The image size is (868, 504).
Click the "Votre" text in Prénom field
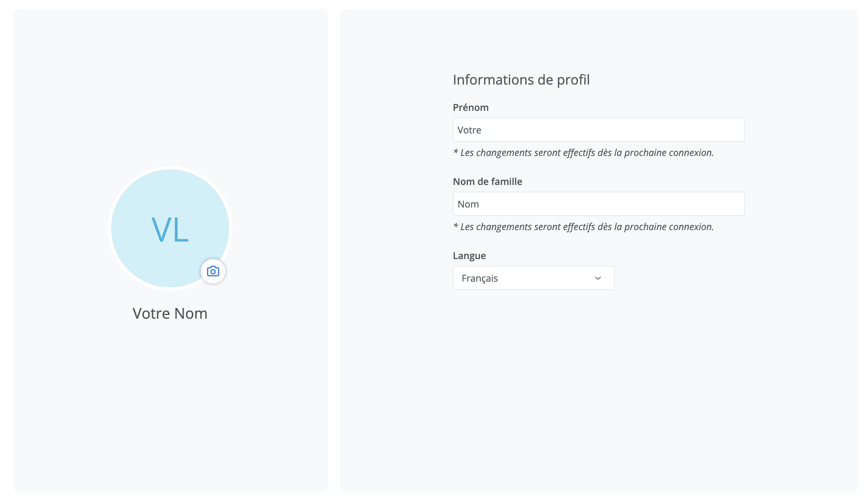click(x=469, y=130)
